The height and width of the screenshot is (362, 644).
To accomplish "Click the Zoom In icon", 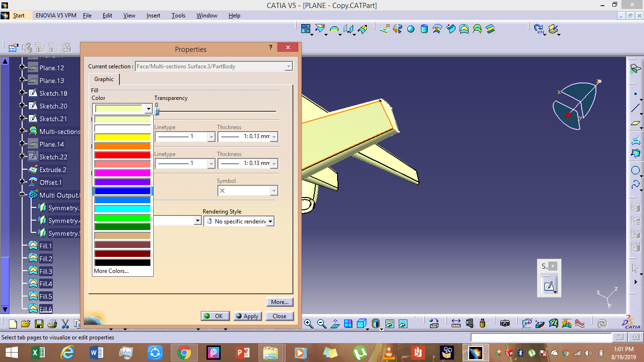I will (308, 323).
